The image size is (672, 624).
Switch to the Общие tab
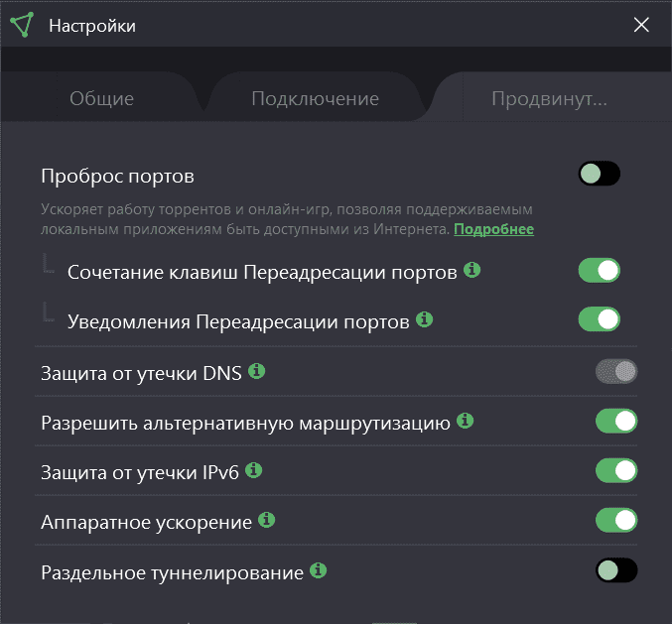(101, 99)
